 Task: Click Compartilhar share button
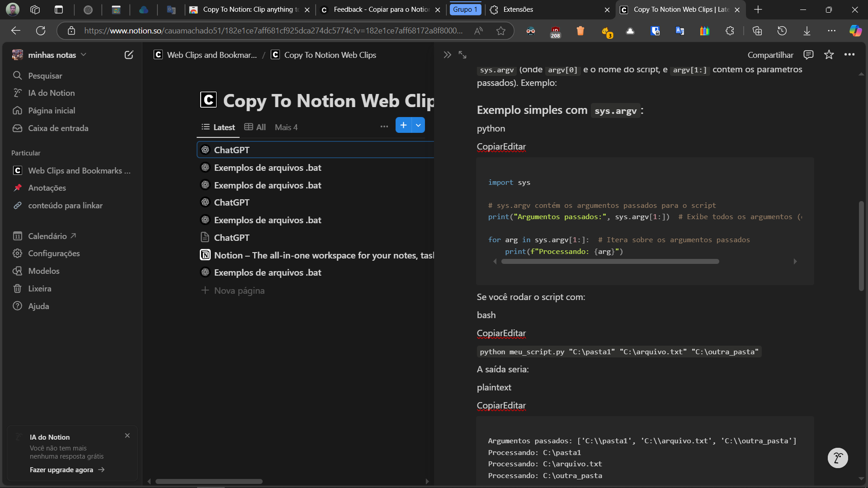click(770, 55)
